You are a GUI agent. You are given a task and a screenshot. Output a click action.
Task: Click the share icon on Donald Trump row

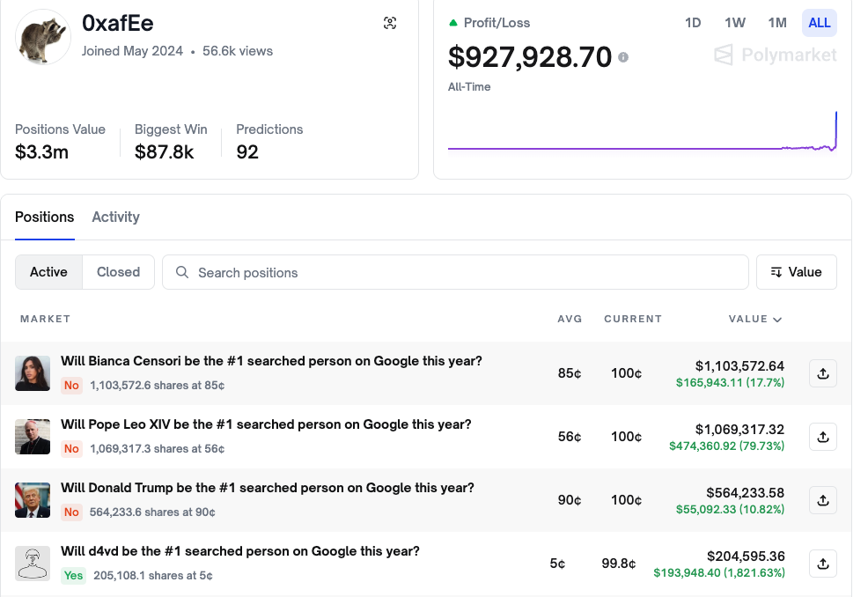(822, 499)
